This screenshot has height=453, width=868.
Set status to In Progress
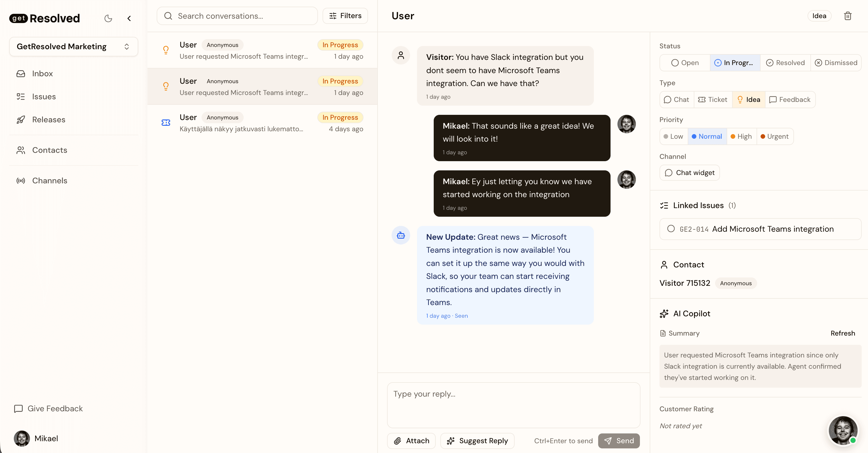(x=735, y=63)
